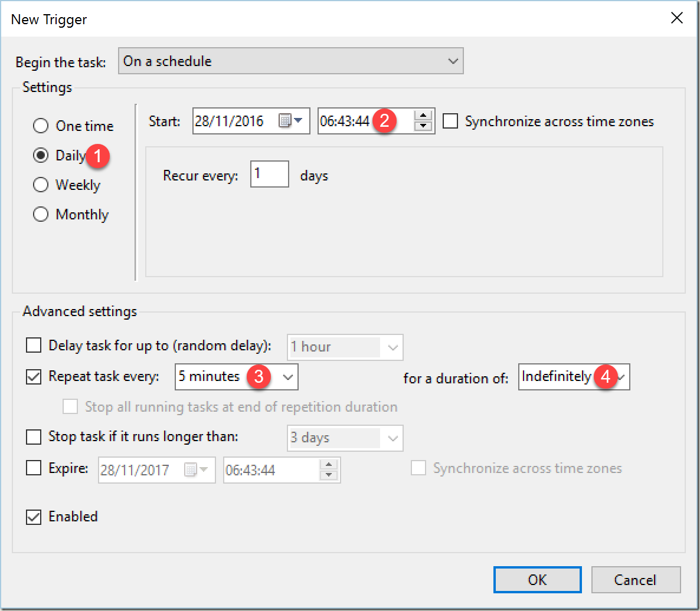The height and width of the screenshot is (611, 700).
Task: Open the Expire date calendar picker icon
Action: pyautogui.click(x=196, y=469)
